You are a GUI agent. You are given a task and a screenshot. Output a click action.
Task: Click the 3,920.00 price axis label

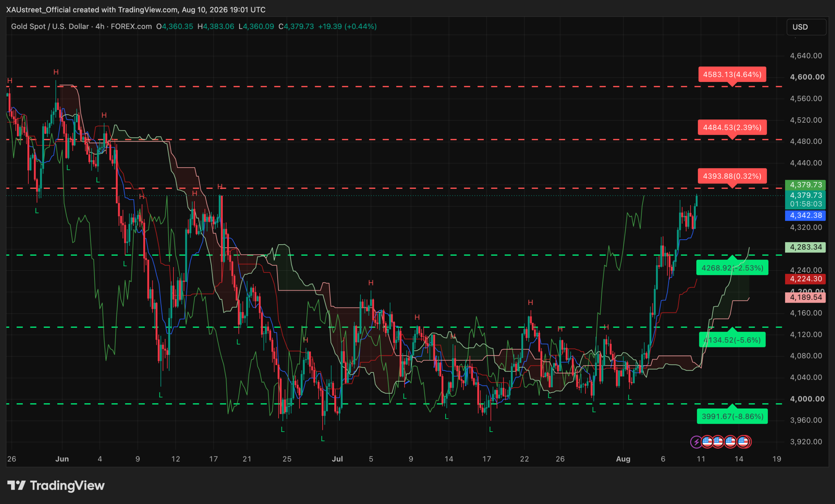(806, 442)
